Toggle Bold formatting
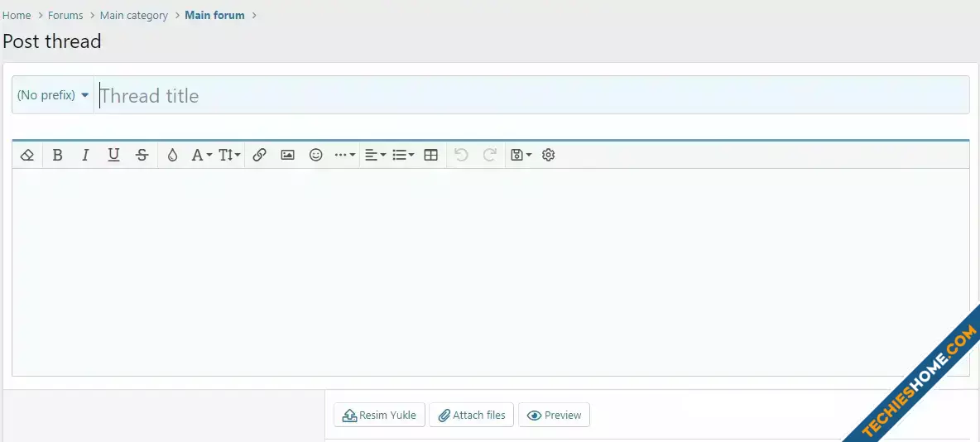The height and width of the screenshot is (442, 980). [x=57, y=155]
